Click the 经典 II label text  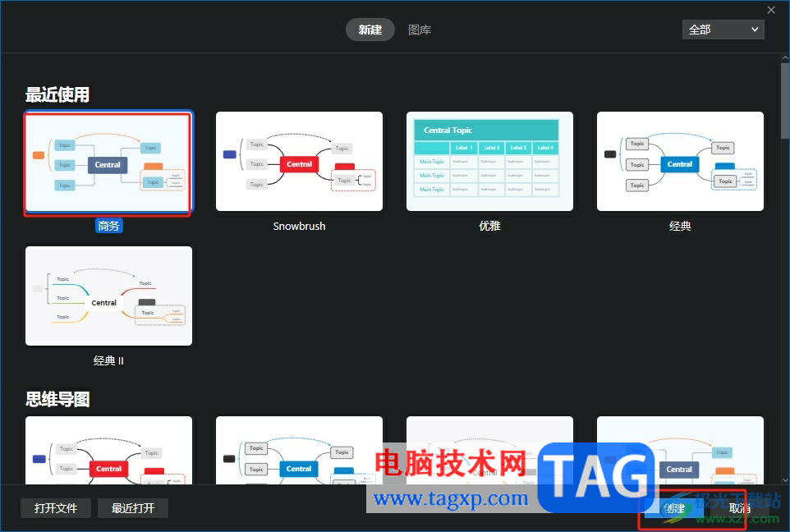point(108,360)
